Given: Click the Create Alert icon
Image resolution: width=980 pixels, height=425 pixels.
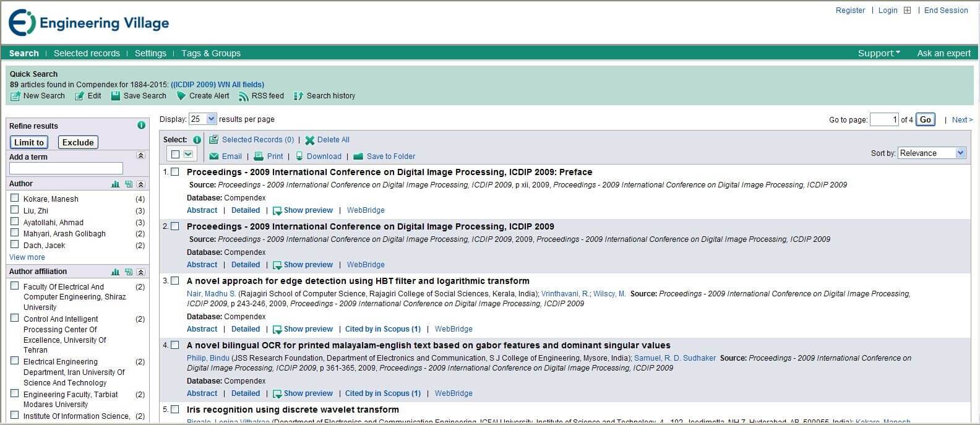Looking at the screenshot, I should point(181,96).
